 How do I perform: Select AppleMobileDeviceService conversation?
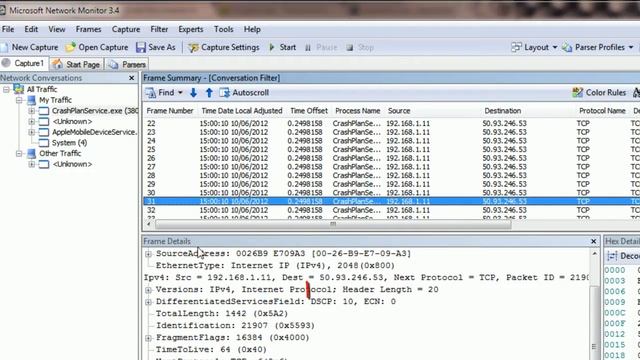[x=94, y=132]
